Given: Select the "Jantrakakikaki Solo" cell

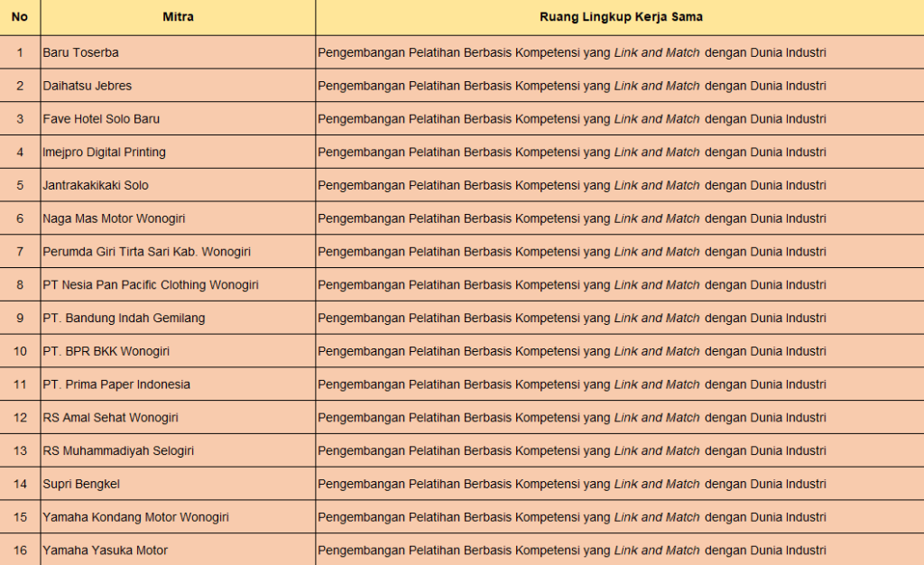Looking at the screenshot, I should [178, 185].
